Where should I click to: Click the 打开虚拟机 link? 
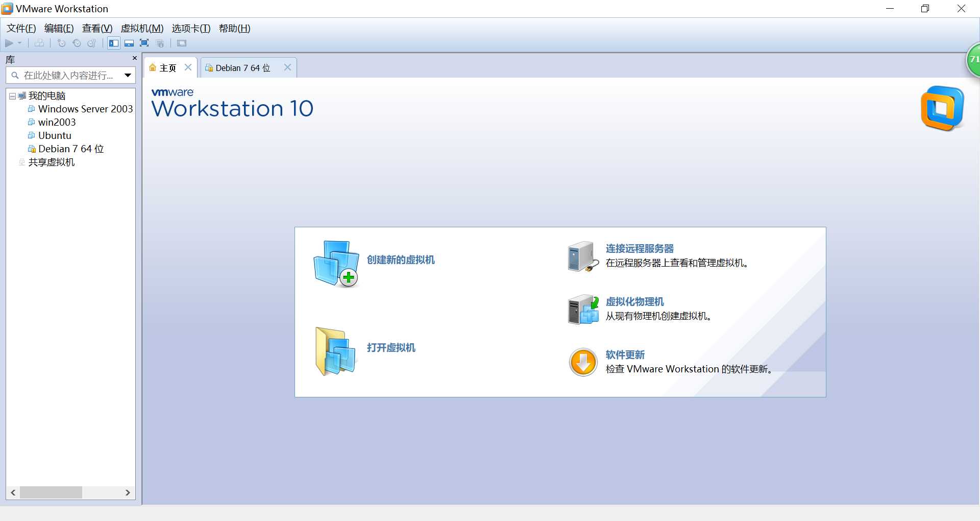click(391, 348)
